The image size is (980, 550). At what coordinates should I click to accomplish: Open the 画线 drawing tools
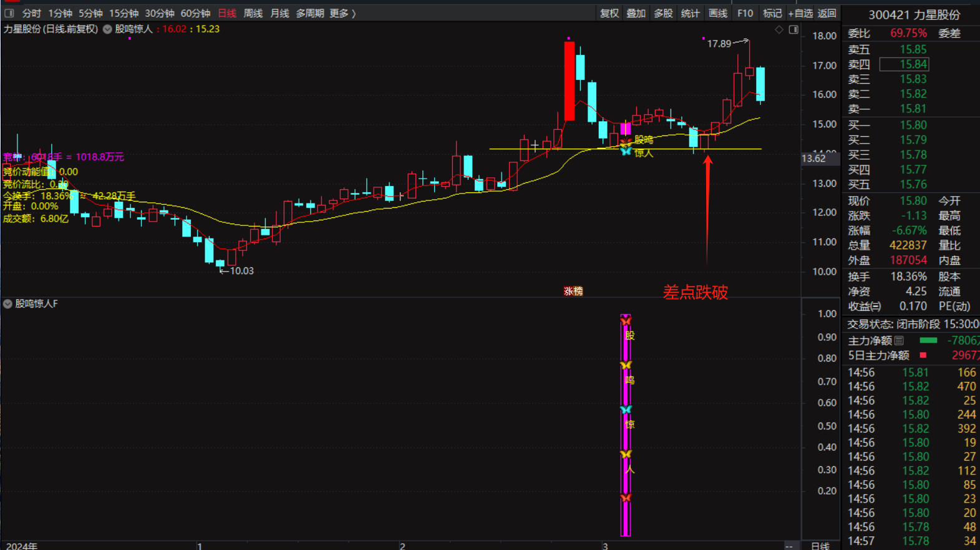pyautogui.click(x=717, y=13)
